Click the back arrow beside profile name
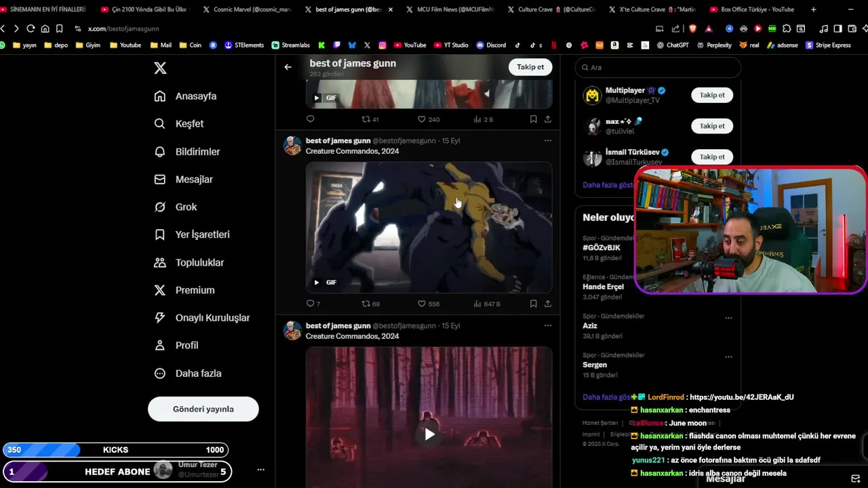The width and height of the screenshot is (868, 488). [x=288, y=67]
